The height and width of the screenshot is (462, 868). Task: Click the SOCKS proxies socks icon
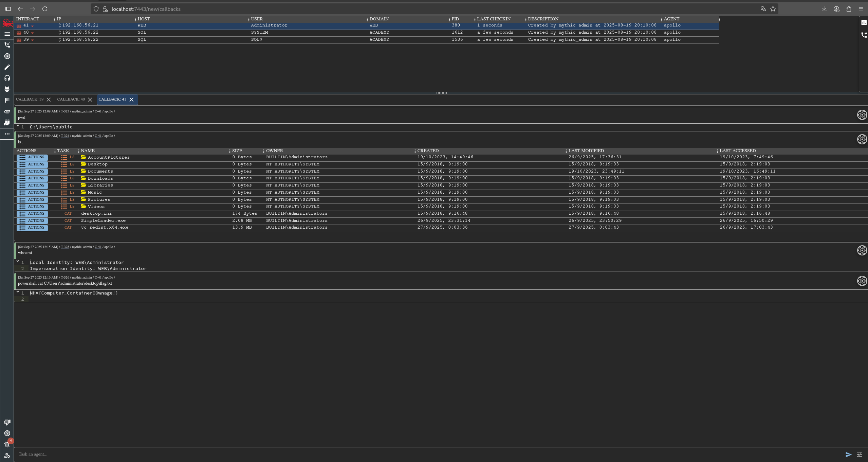7,123
